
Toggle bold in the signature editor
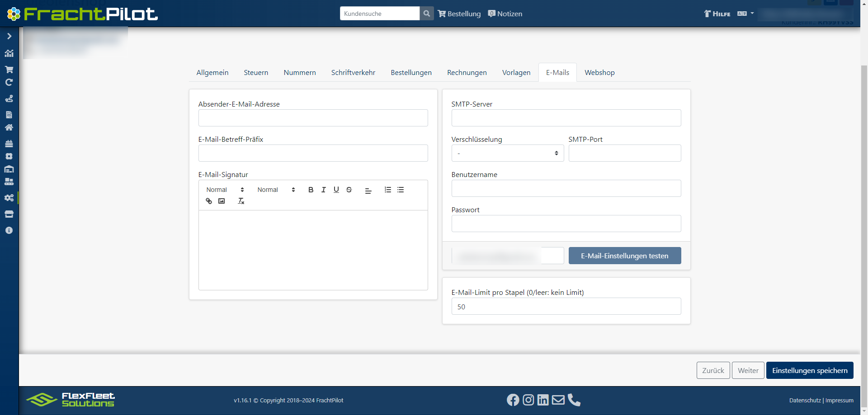[x=311, y=190]
